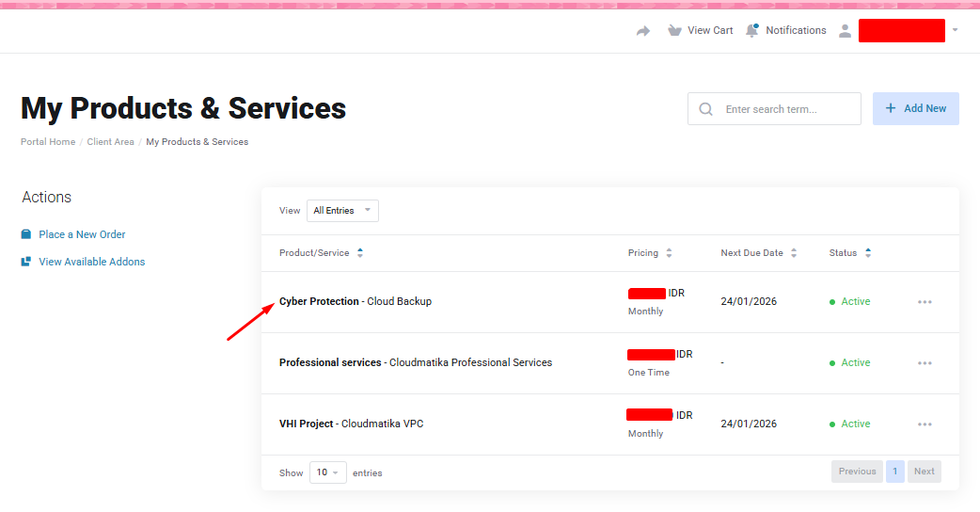980x512 pixels.
Task: Click the Next Due Date column header
Action: point(751,252)
